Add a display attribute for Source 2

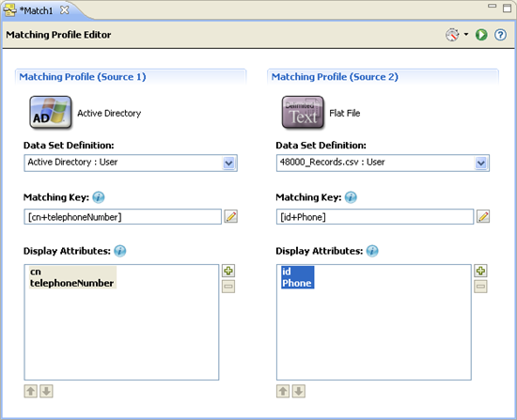coord(480,271)
